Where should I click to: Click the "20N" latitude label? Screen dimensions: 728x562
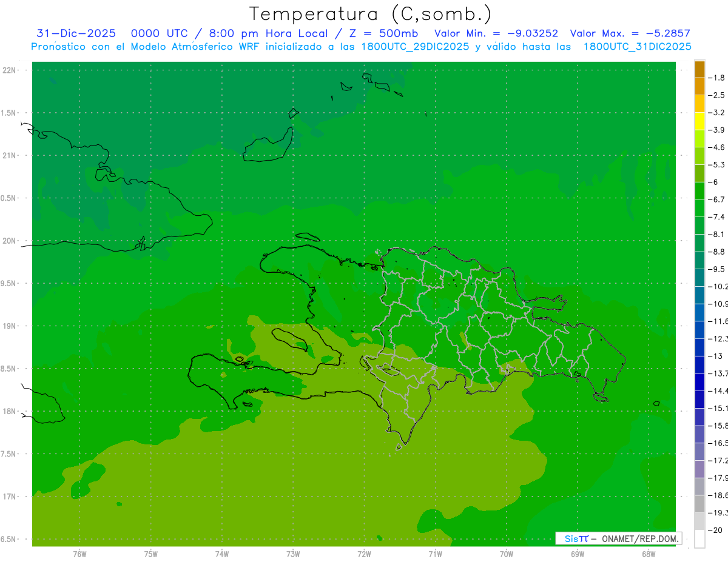9,241
